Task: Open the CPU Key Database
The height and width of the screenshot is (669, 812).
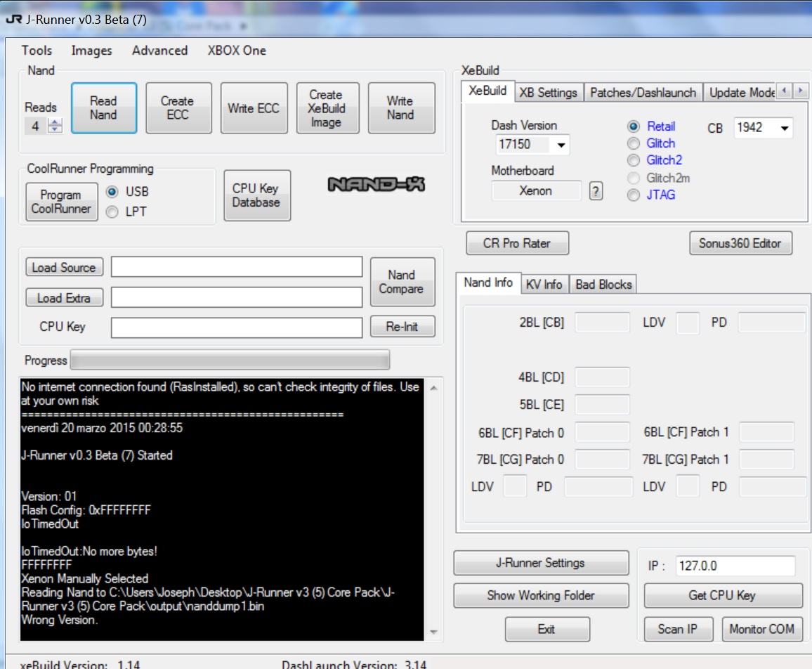Action: click(x=257, y=195)
